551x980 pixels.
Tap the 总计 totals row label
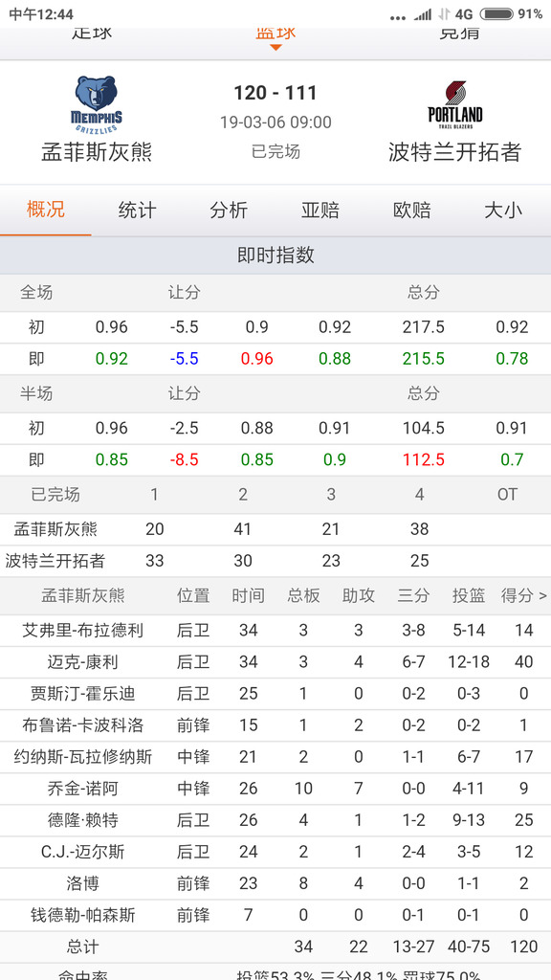tap(83, 947)
